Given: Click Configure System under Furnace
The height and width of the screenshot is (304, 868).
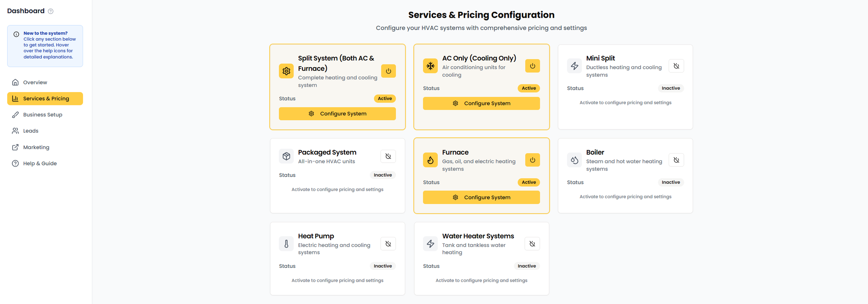Looking at the screenshot, I should [x=481, y=197].
